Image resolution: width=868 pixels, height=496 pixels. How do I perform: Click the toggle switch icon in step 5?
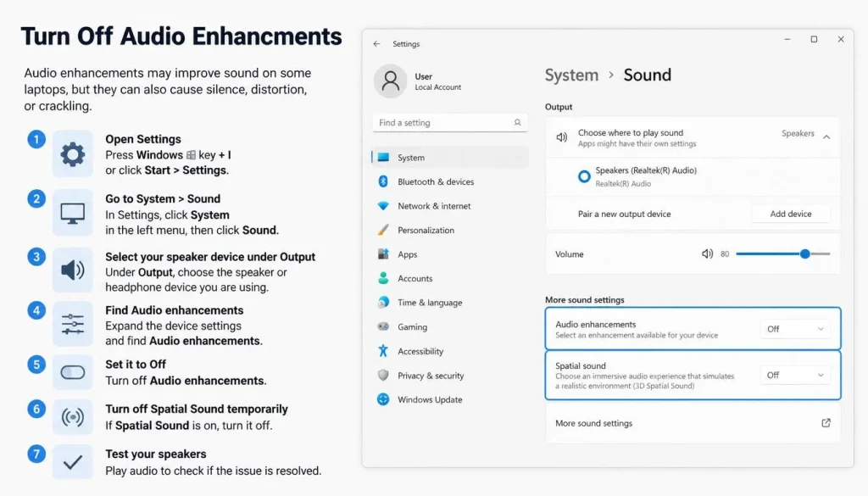[73, 372]
